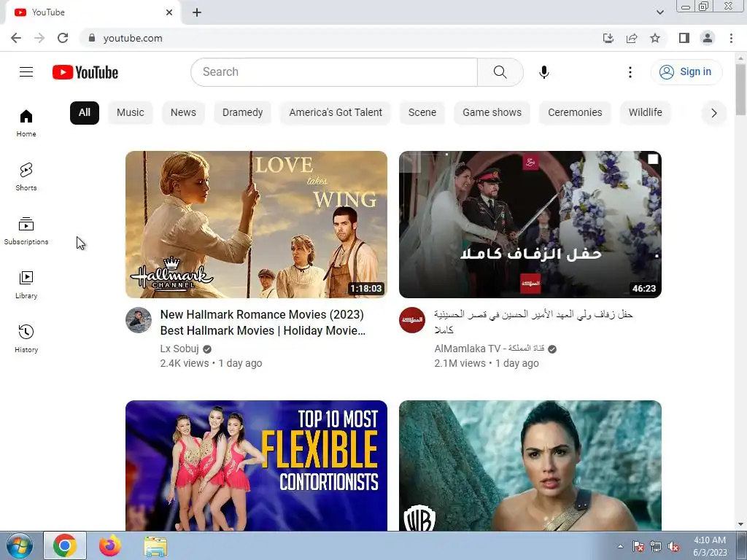Open the YouTube hamburger guide menu
Screen dimensions: 747x560
click(x=26, y=72)
